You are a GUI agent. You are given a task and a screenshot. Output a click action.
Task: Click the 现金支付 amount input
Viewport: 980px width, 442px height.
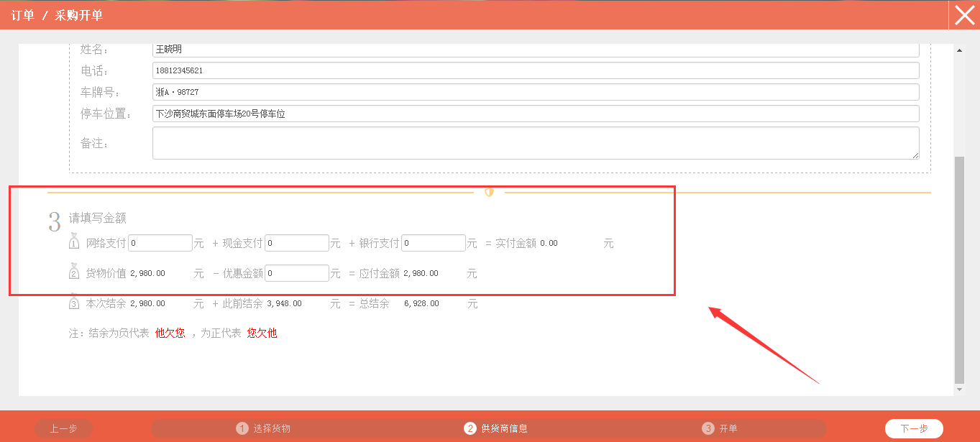click(296, 243)
